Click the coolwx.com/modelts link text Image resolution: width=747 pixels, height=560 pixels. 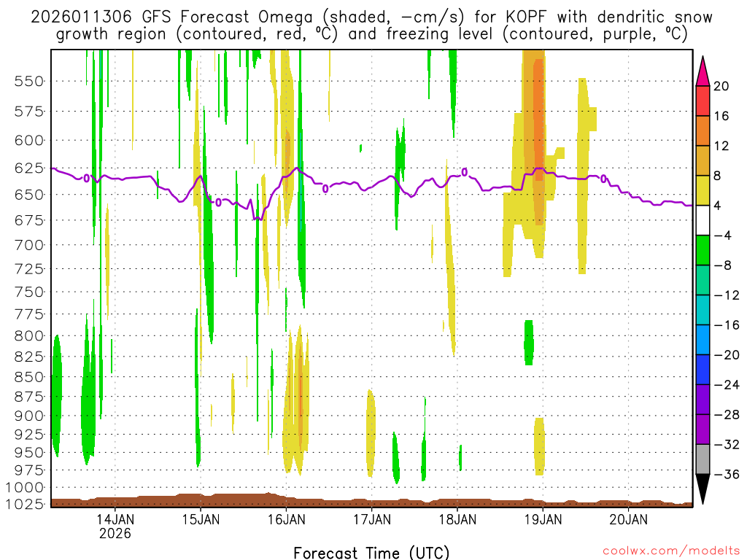pyautogui.click(x=671, y=551)
